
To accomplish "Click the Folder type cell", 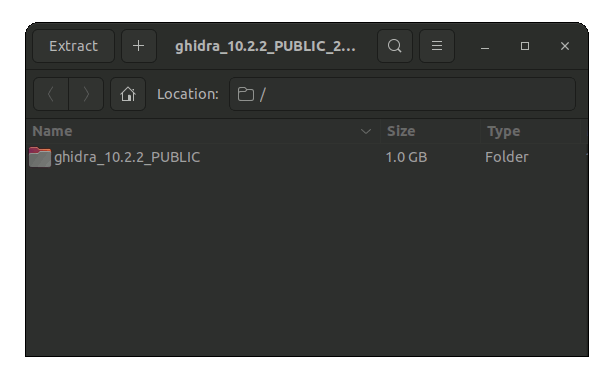I will [x=507, y=157].
